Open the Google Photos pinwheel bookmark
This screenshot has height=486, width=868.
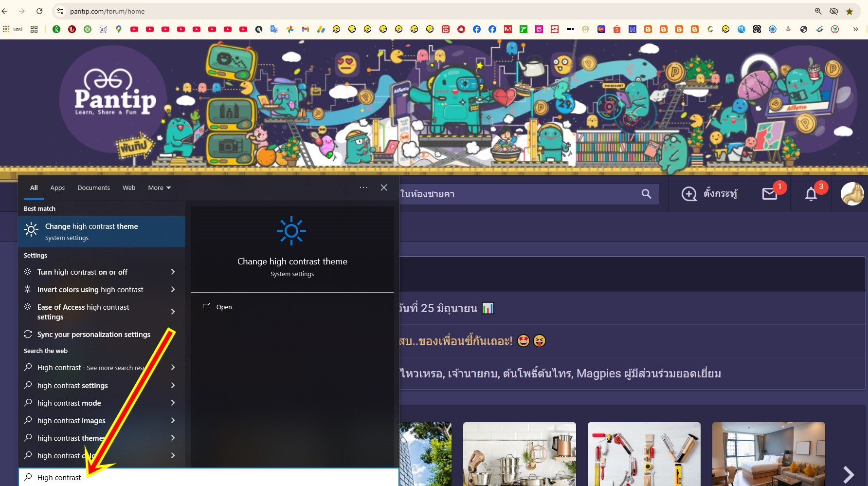(x=290, y=29)
